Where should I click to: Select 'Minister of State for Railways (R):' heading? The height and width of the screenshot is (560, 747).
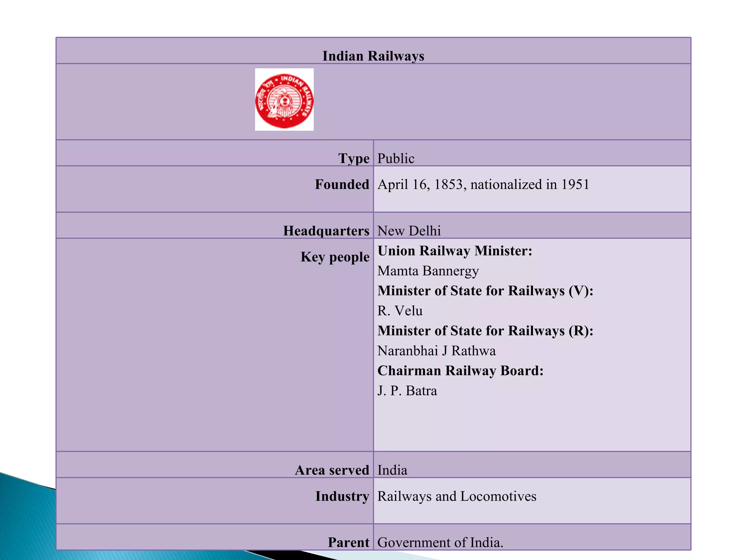pos(485,331)
